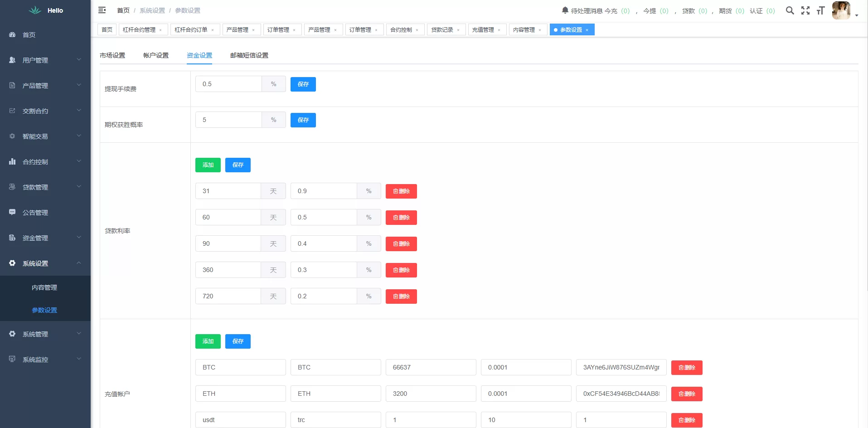Screen dimensions: 868x428
Task: Close the 杠杆合约管理 tab
Action: [160, 30]
